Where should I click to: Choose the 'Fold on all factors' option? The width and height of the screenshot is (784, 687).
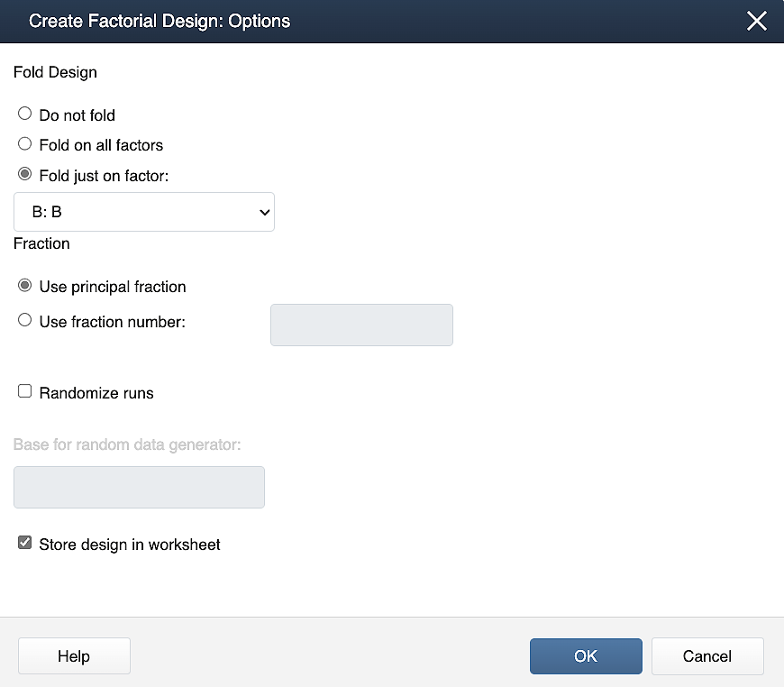[25, 144]
